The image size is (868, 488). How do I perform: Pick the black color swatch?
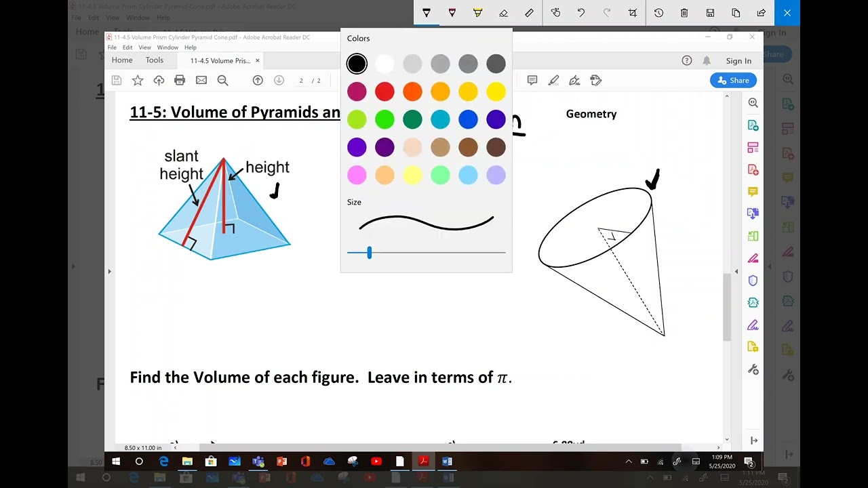[x=357, y=64]
